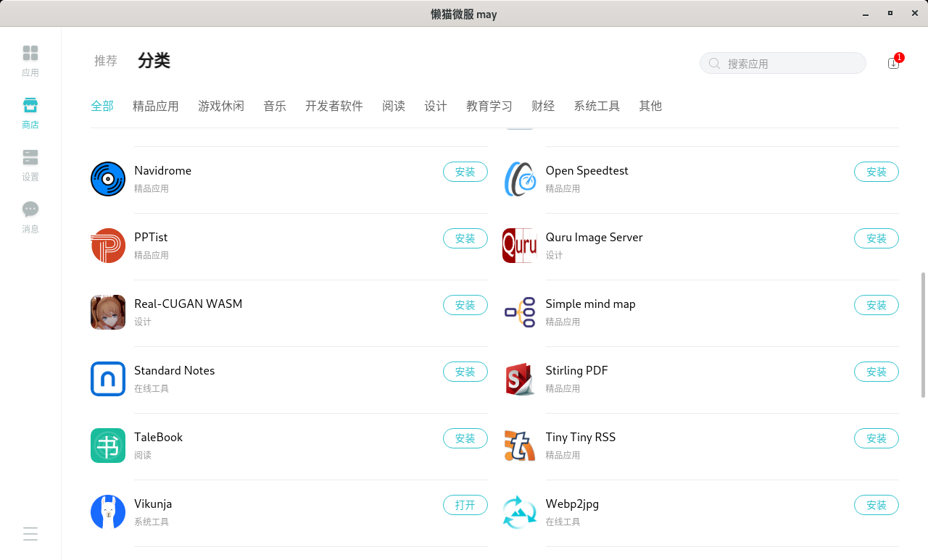Click the Vikunja llama icon
This screenshot has width=928, height=560.
[108, 512]
